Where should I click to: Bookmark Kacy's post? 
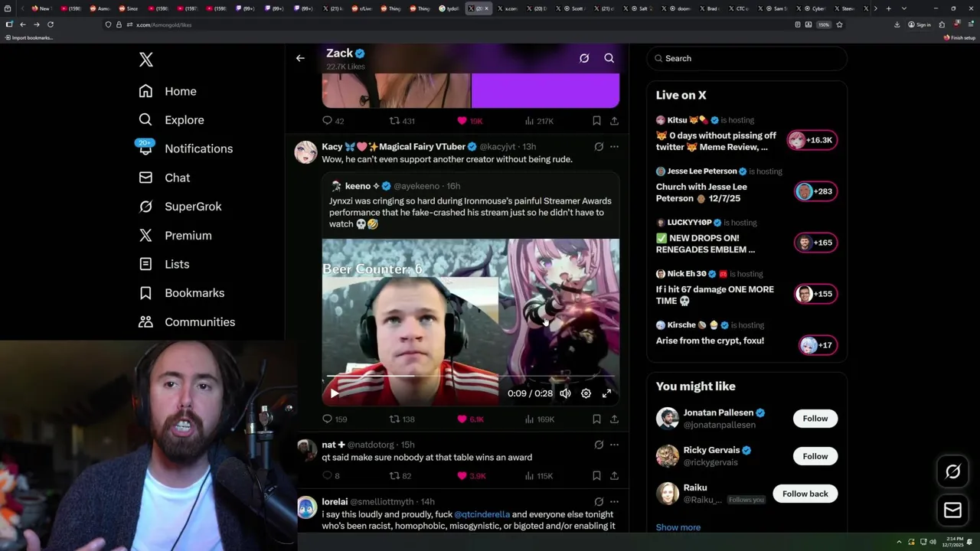pyautogui.click(x=596, y=419)
